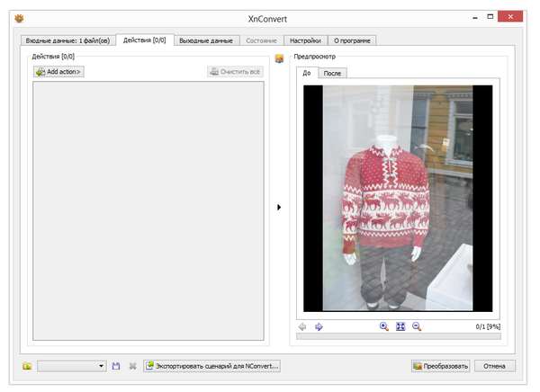Viewport: 540px width, 392px height.
Task: Click the Преобразовать button
Action: pyautogui.click(x=441, y=366)
